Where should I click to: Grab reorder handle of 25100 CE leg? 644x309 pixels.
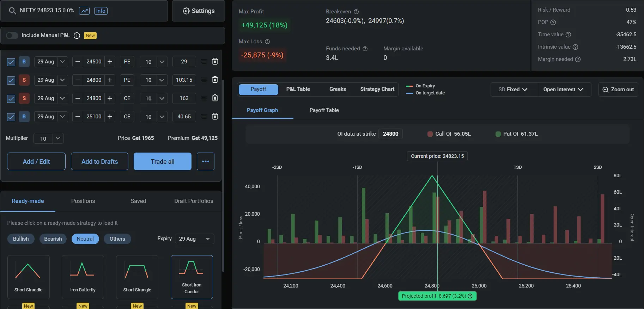(204, 117)
